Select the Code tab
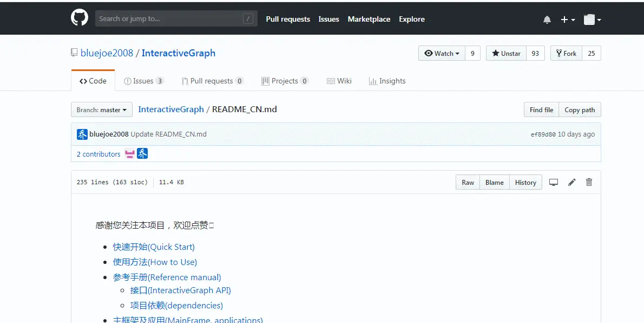 pyautogui.click(x=93, y=81)
